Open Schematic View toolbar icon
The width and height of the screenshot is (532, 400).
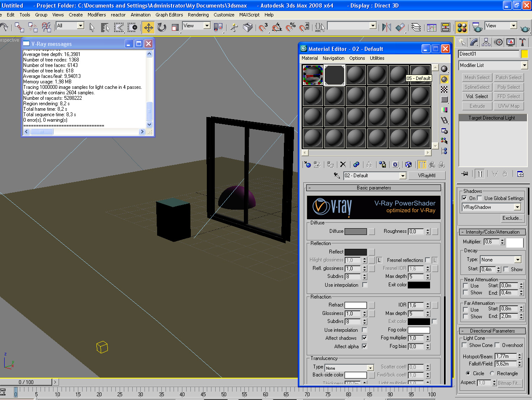[446, 27]
